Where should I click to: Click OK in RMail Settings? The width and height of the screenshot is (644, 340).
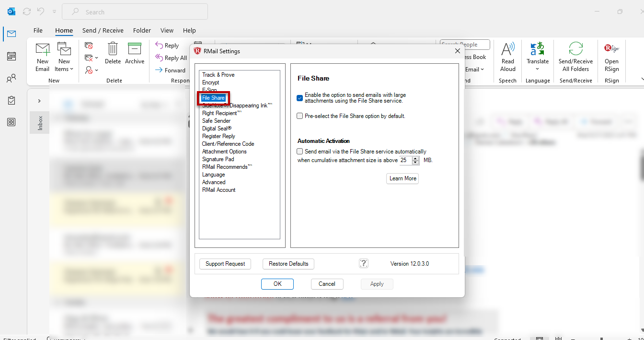point(277,284)
